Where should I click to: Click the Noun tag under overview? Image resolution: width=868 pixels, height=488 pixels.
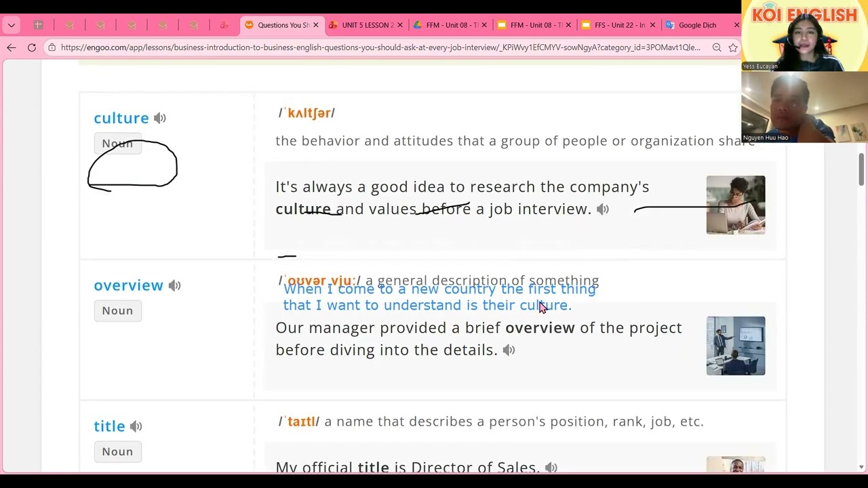click(117, 310)
